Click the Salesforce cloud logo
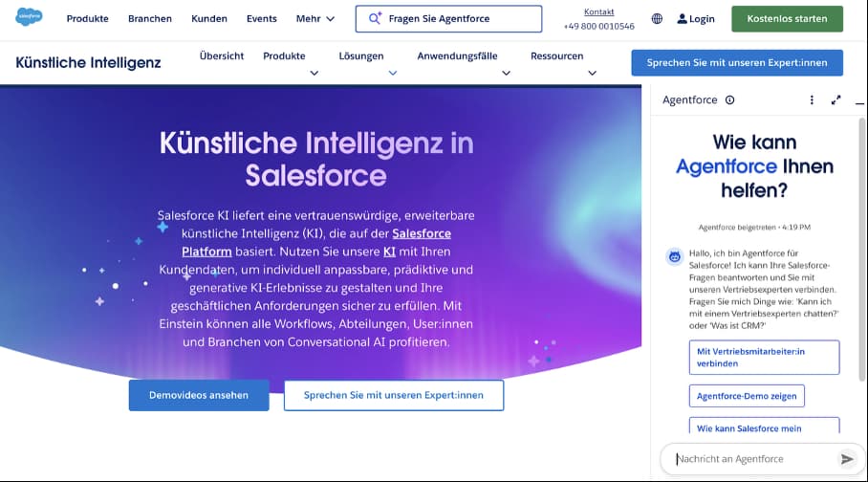 [29, 17]
